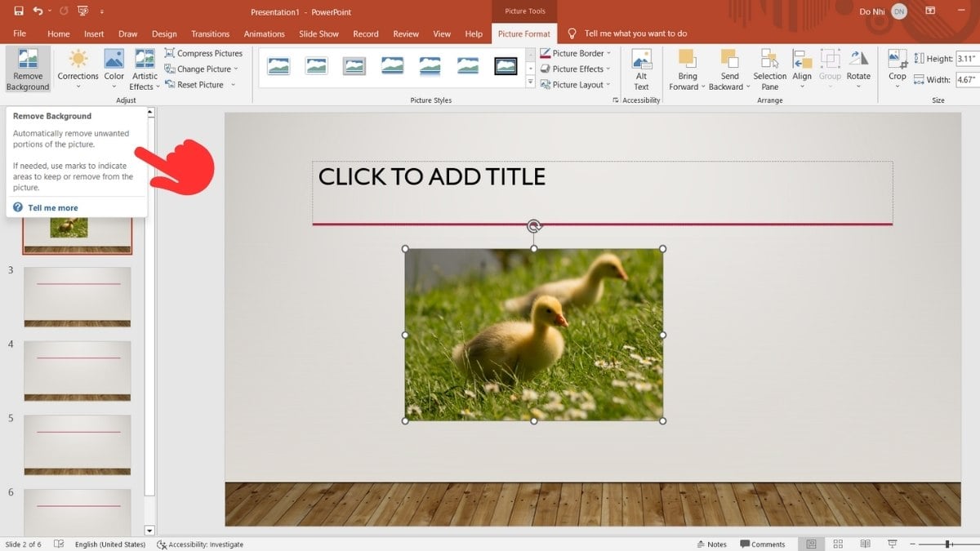This screenshot has width=980, height=551.
Task: Adjust the zoom slider in status bar
Action: pyautogui.click(x=947, y=544)
